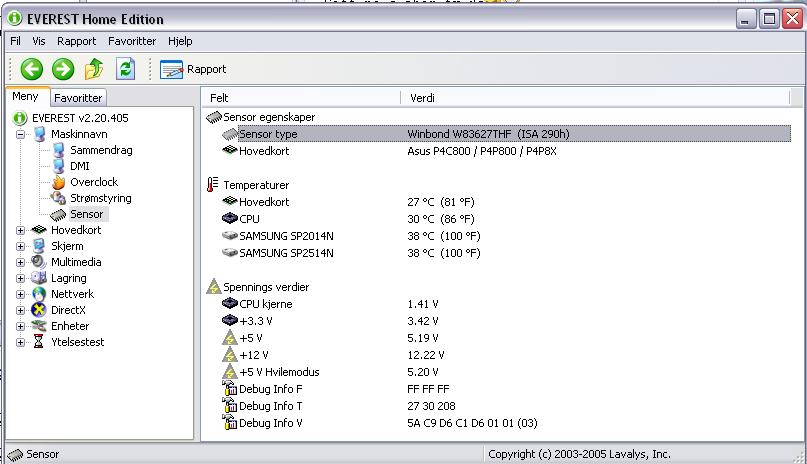Viewport: 807px width, 464px height.
Task: Select Sammendrag in the tree
Action: click(101, 150)
